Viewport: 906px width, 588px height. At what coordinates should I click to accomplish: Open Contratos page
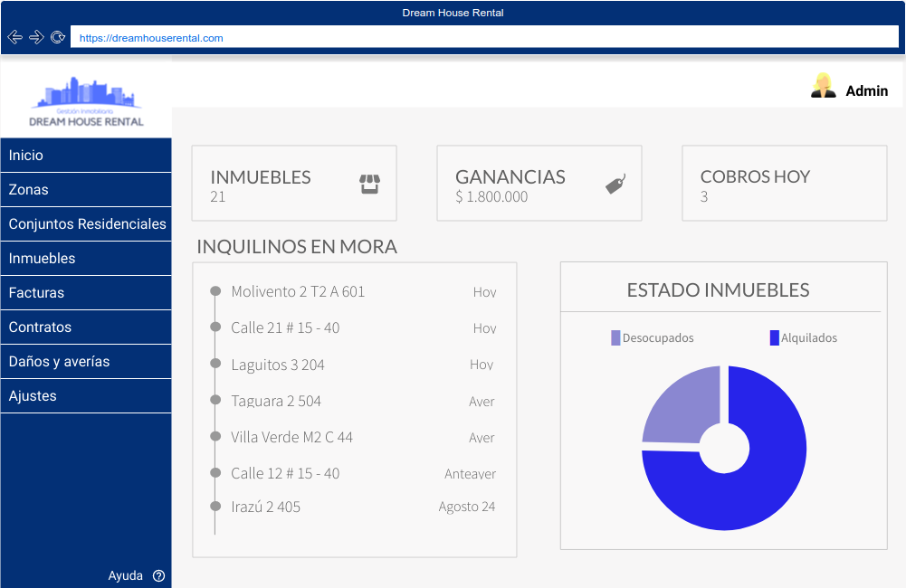[86, 327]
